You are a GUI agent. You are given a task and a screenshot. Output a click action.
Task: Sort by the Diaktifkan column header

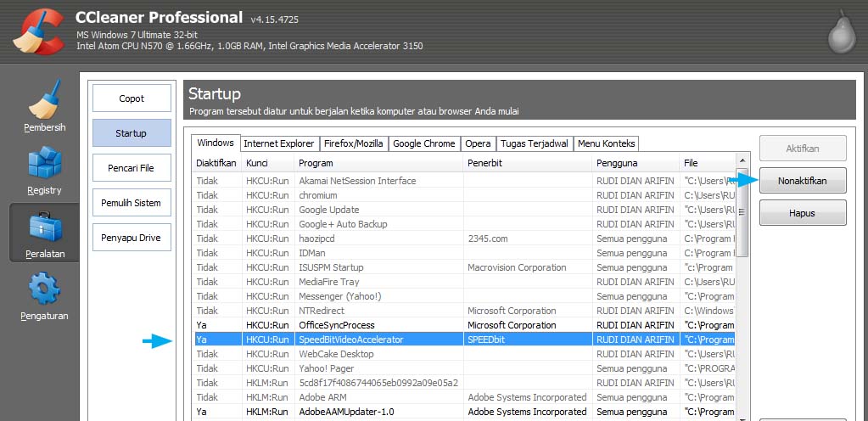[216, 163]
